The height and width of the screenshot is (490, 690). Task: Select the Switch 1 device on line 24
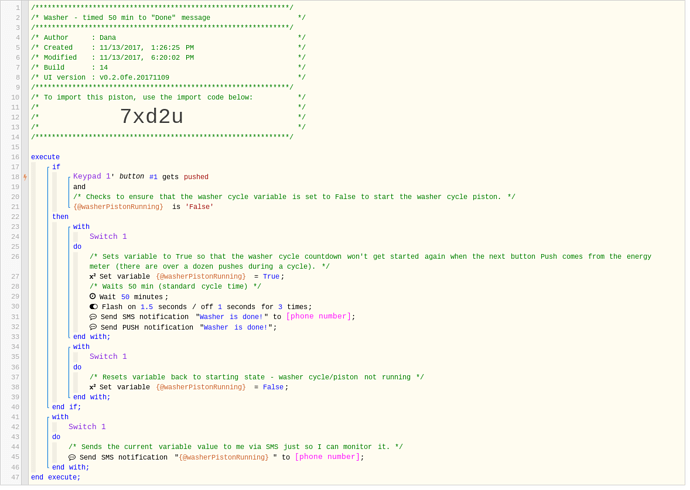pos(108,237)
